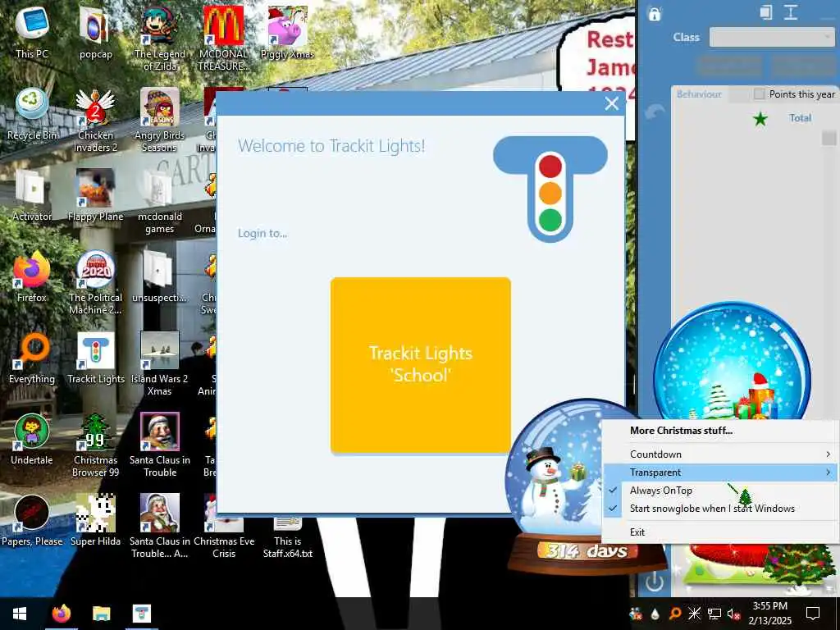Click the power icon at bottom of Trackit panel

[654, 582]
